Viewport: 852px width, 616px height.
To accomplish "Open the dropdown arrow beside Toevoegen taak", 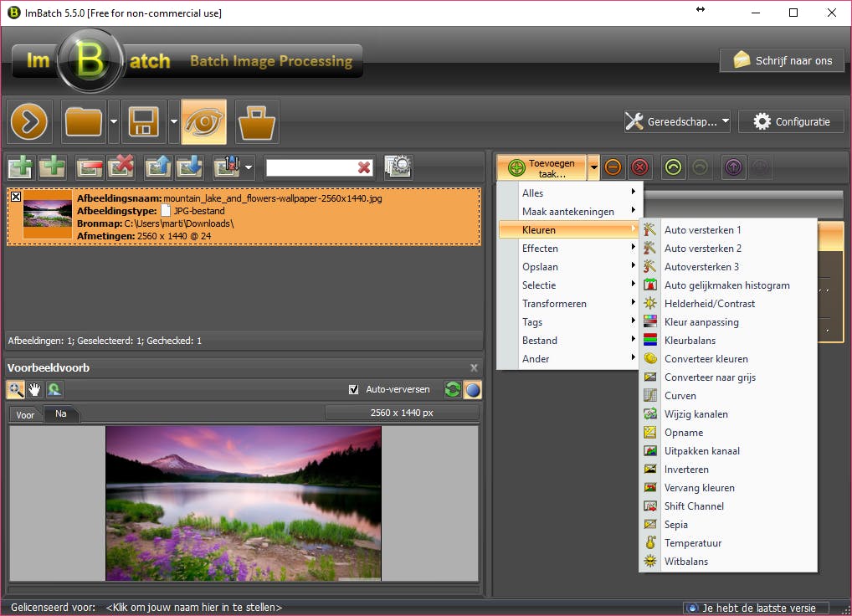I will coord(593,167).
